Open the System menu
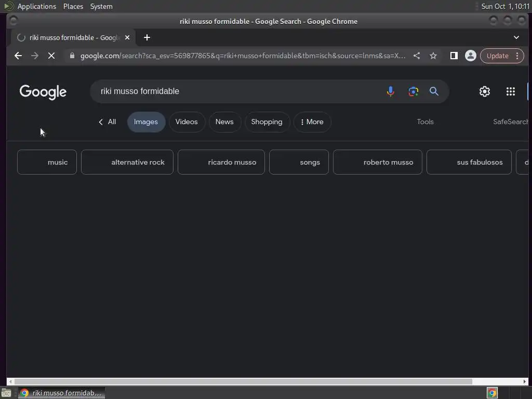This screenshot has height=399, width=532. 101,6
